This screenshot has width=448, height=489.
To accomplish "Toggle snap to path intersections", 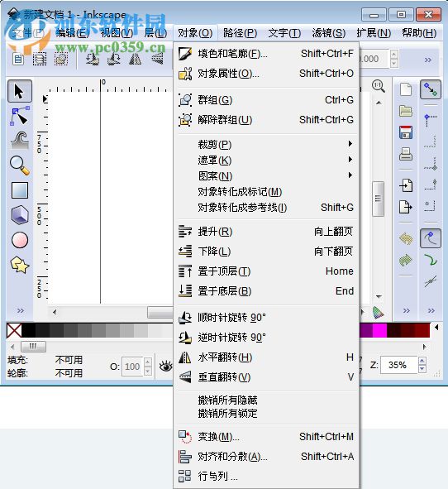I will [x=431, y=281].
